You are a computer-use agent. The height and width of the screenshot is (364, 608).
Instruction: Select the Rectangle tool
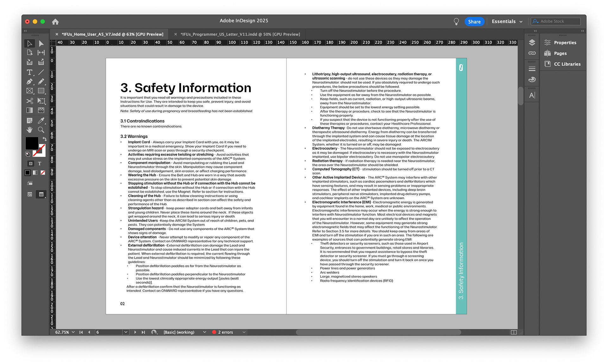click(x=41, y=91)
